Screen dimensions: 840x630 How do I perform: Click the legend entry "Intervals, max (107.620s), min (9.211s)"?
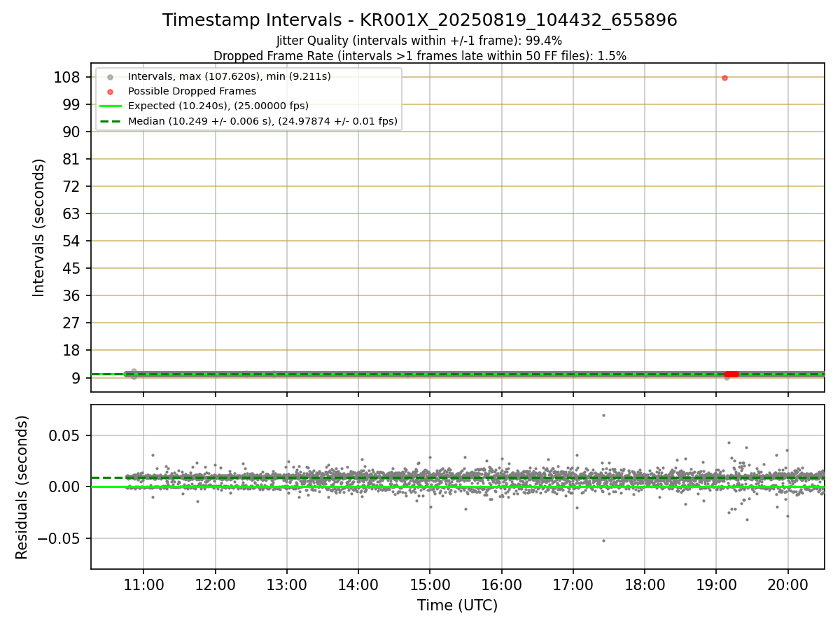pyautogui.click(x=230, y=76)
